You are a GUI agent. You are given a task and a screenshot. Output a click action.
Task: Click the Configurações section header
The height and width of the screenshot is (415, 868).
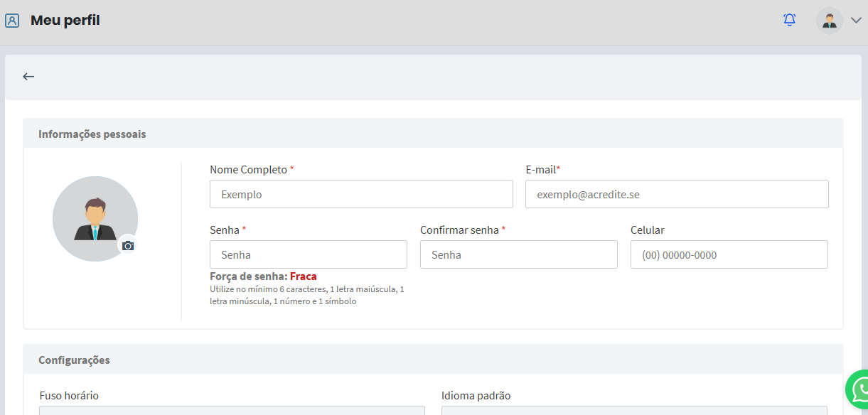tap(74, 360)
